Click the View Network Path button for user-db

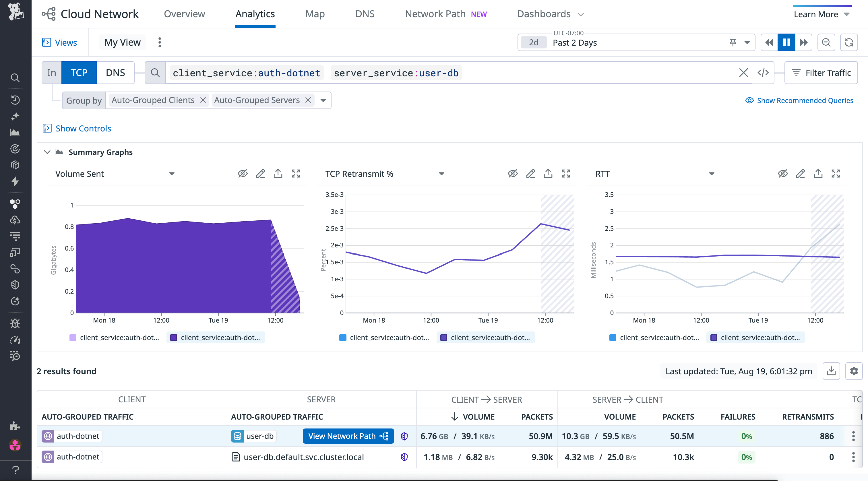pos(348,436)
